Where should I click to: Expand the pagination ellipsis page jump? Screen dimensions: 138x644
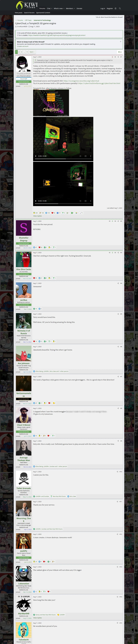[24, 52]
